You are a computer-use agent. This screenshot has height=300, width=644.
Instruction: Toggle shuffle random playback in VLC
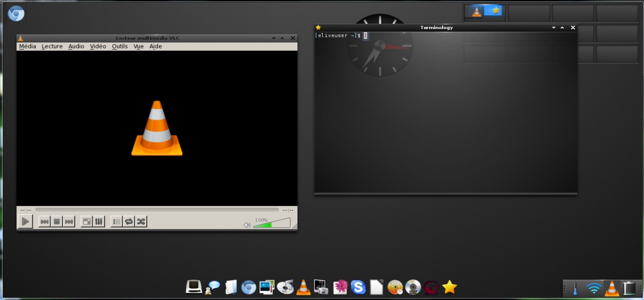[142, 222]
